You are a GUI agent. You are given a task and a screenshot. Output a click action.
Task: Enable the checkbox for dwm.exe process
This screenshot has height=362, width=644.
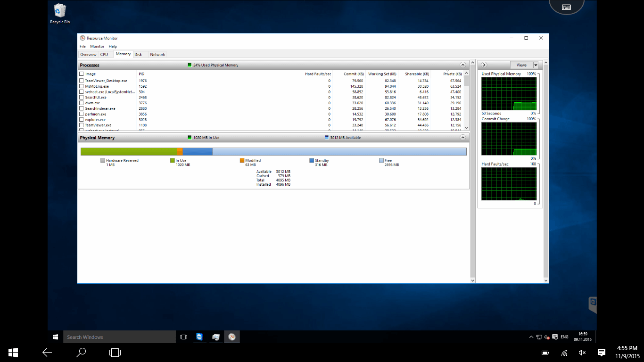(82, 103)
